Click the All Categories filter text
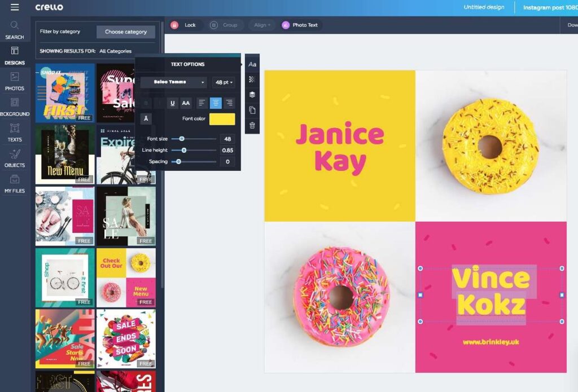Screen dimensions: 578x392 pos(115,51)
